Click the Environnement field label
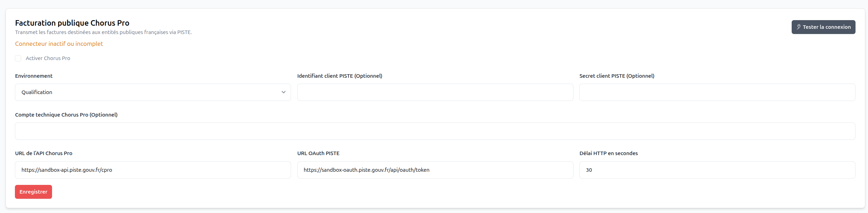The height and width of the screenshot is (213, 868). 34,76
